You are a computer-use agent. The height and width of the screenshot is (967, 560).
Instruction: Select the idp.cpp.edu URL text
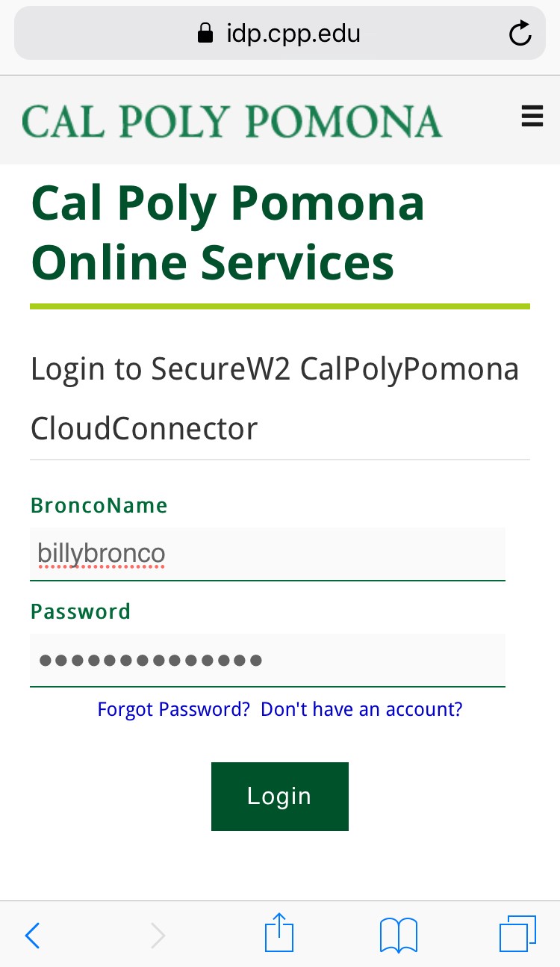293,34
